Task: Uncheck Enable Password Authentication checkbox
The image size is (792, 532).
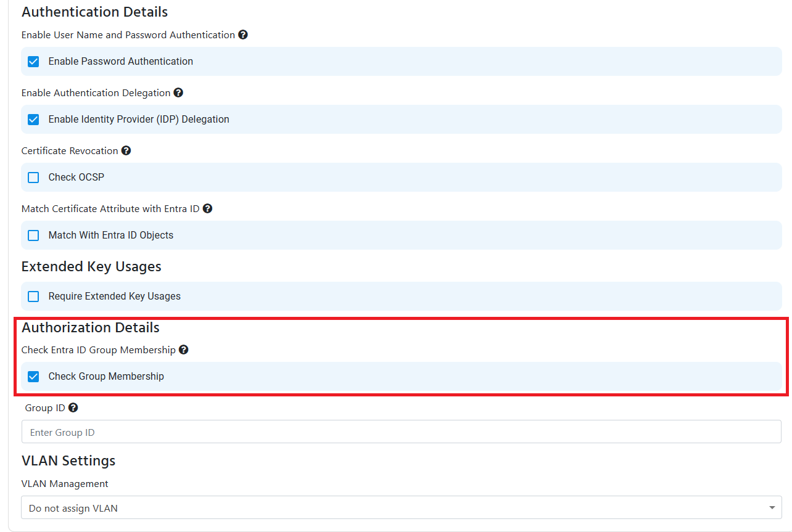Action: (x=33, y=62)
